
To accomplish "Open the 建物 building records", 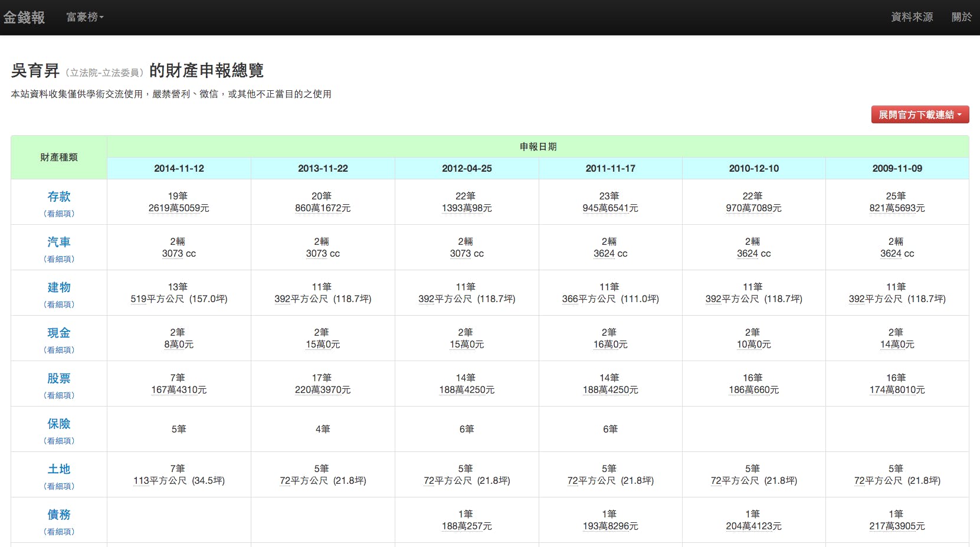I will click(x=58, y=287).
